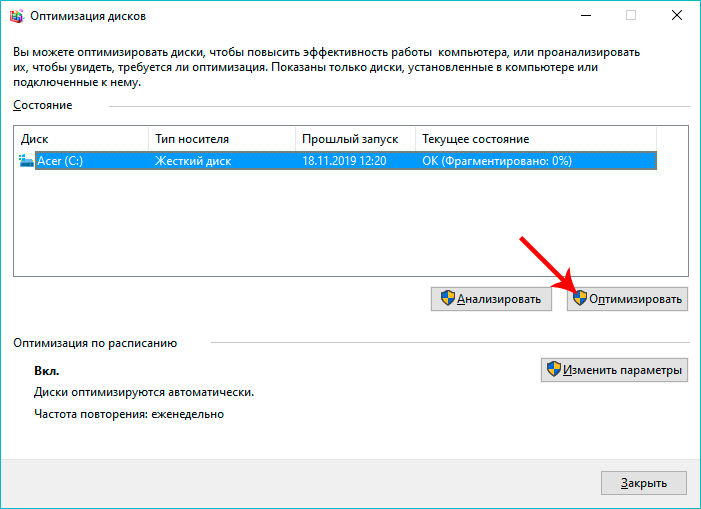Minimize the Оптимизация дисков window

586,16
